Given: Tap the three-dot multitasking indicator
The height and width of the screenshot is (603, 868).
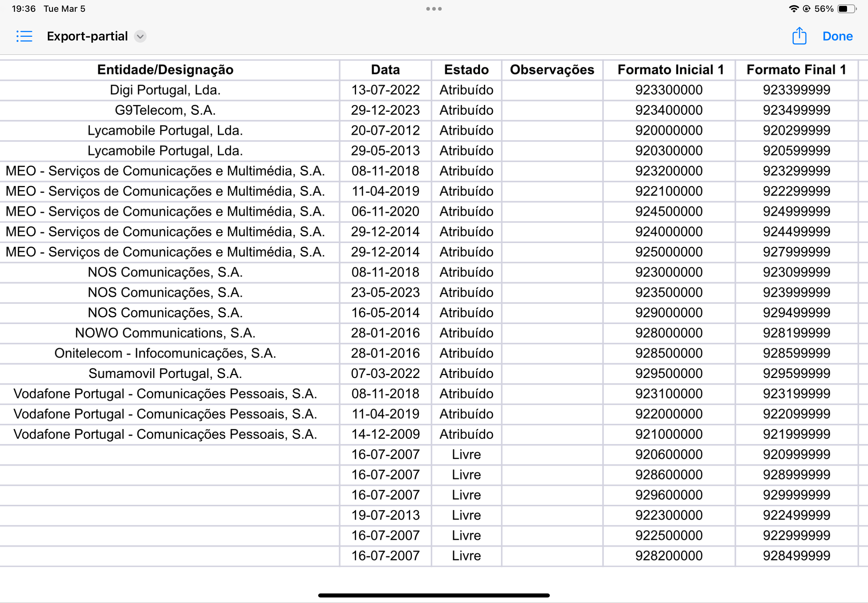Looking at the screenshot, I should pyautogui.click(x=434, y=9).
